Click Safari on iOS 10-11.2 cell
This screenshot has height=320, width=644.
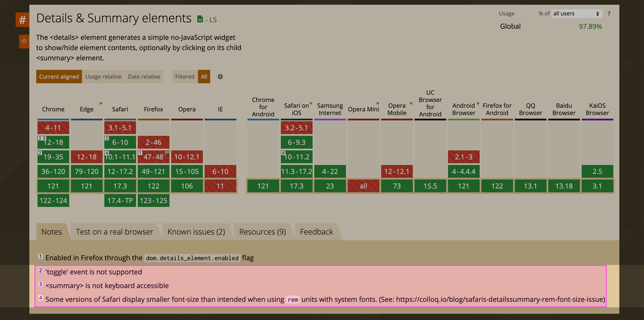(297, 157)
